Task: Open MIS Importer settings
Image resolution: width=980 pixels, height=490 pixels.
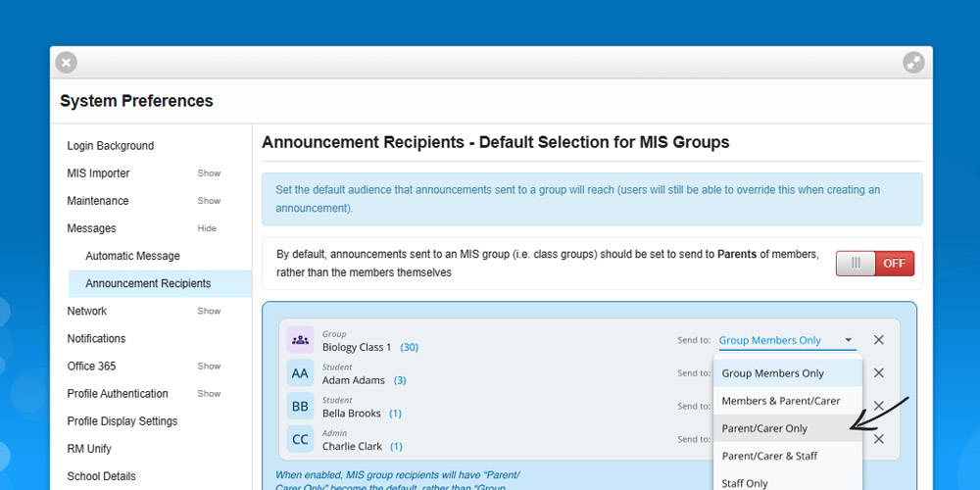Action: [98, 173]
